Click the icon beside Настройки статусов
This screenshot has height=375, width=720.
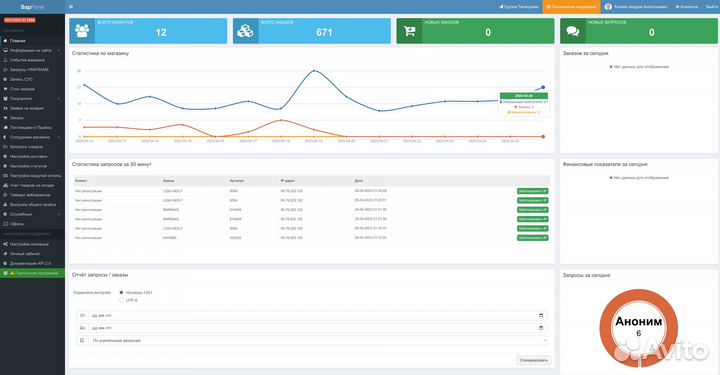coord(6,166)
